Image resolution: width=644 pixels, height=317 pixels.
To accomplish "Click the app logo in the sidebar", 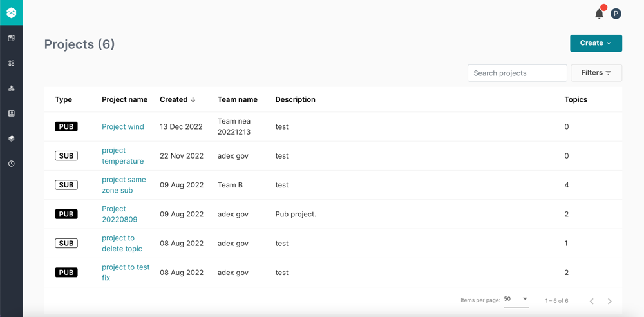I will coord(11,13).
